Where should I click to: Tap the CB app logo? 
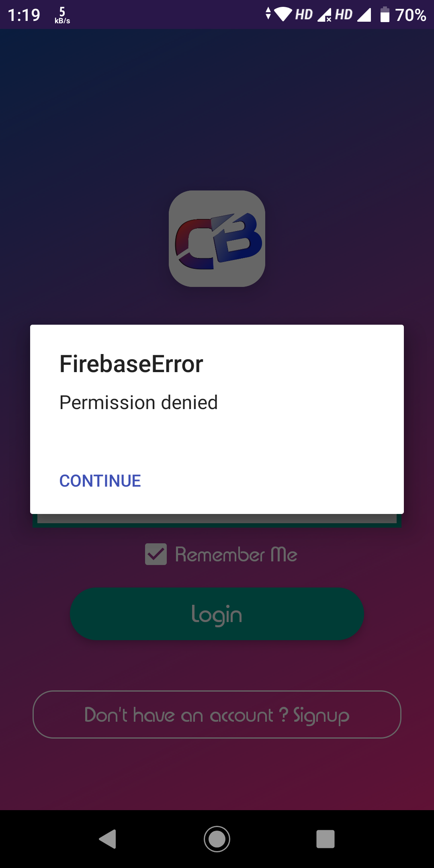coord(217,239)
